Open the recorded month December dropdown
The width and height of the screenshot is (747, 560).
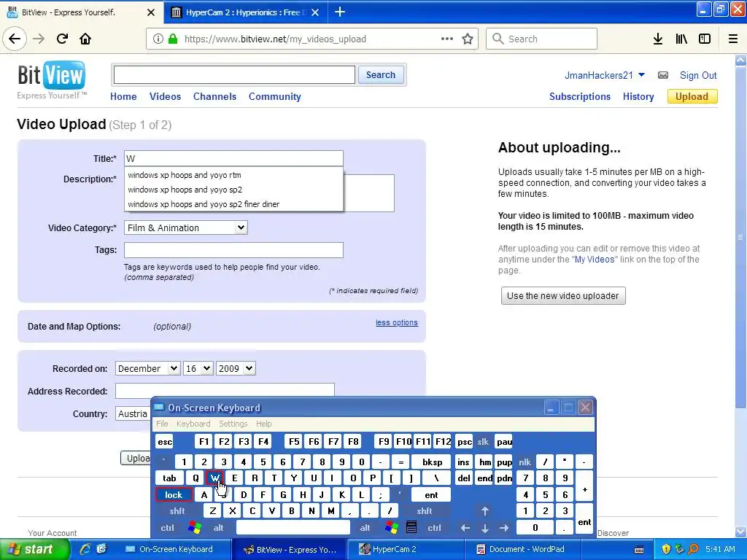pos(147,368)
